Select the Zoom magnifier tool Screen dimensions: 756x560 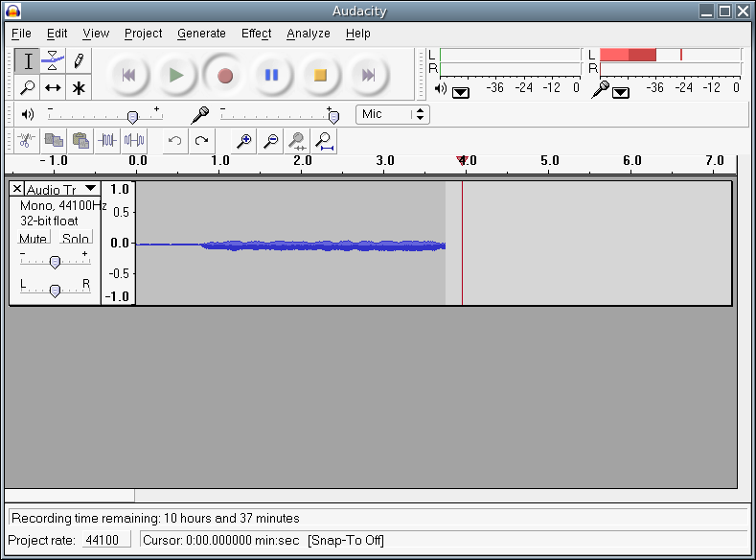pos(28,87)
